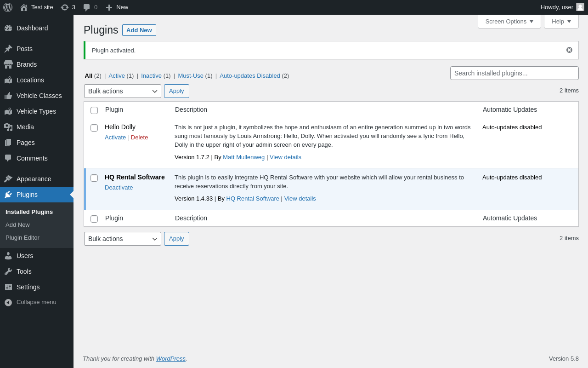Viewport: 588px width, 368px height.
Task: Expand the Help panel
Action: click(561, 21)
